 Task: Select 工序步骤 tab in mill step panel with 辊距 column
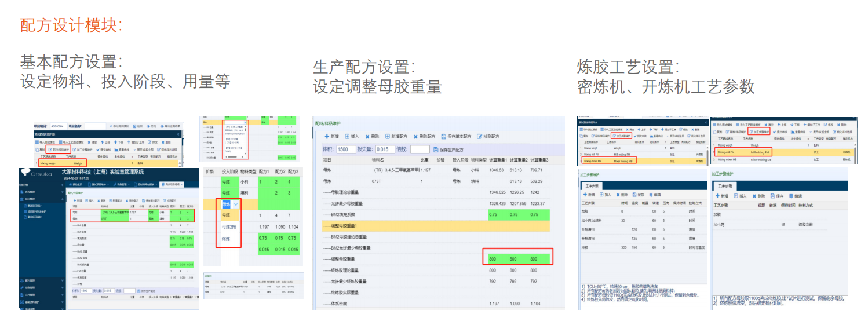pos(725,186)
